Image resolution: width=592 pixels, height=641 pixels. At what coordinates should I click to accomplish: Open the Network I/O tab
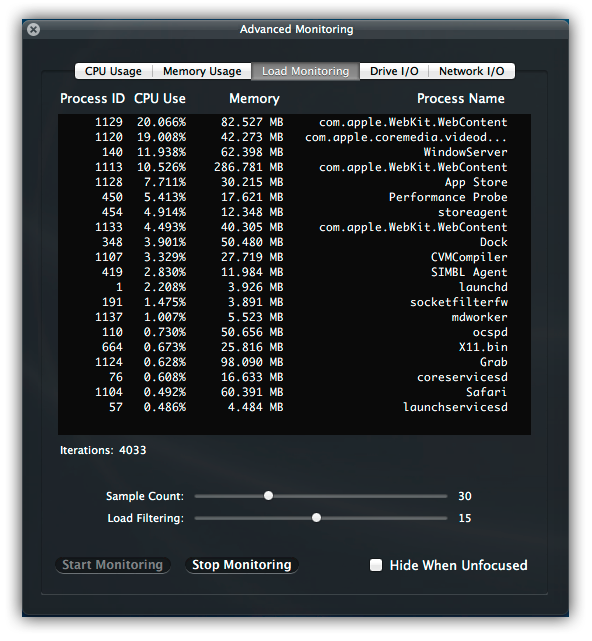(471, 71)
